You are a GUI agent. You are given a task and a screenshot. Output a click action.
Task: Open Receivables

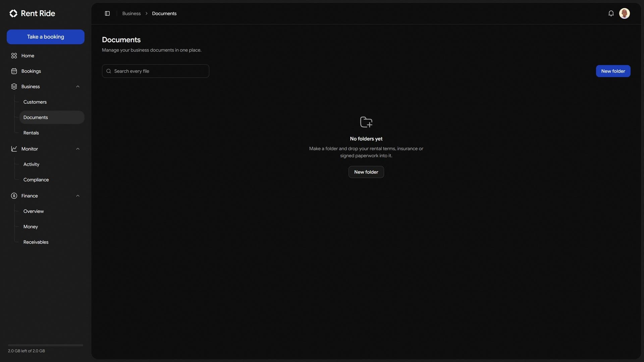52,242
